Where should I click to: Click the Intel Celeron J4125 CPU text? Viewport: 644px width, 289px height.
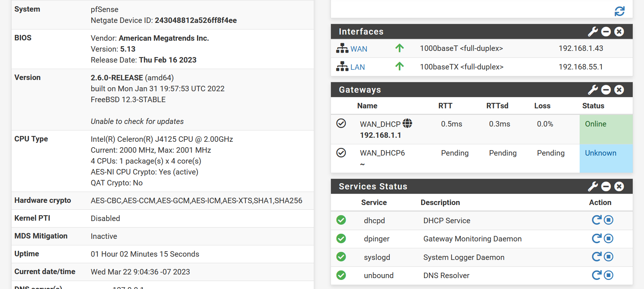click(162, 139)
